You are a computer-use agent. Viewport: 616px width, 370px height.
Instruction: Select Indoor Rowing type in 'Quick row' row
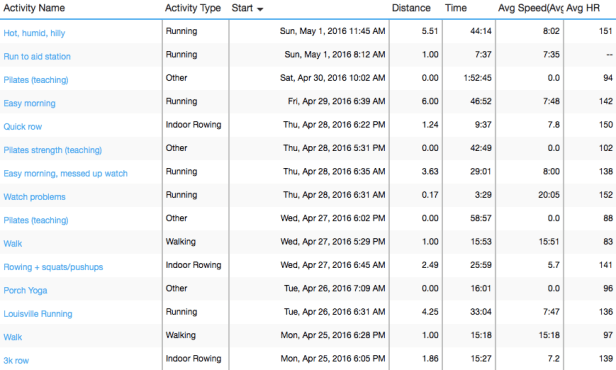(193, 125)
